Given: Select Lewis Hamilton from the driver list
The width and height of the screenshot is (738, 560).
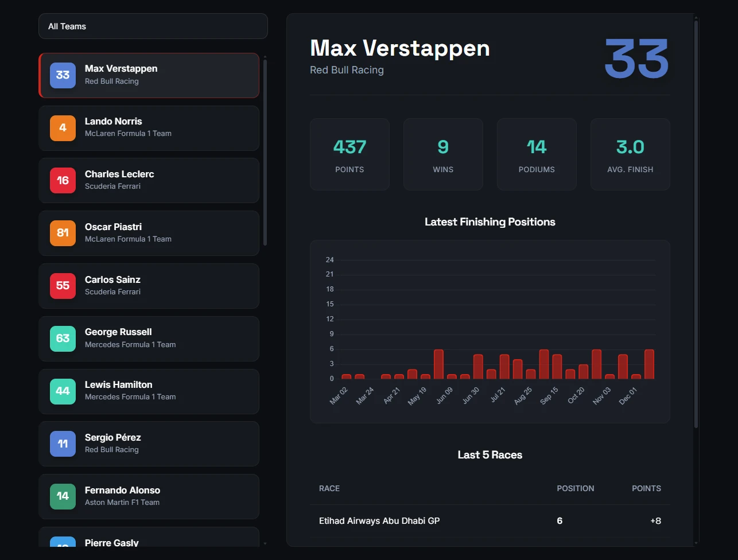Looking at the screenshot, I should 149,391.
